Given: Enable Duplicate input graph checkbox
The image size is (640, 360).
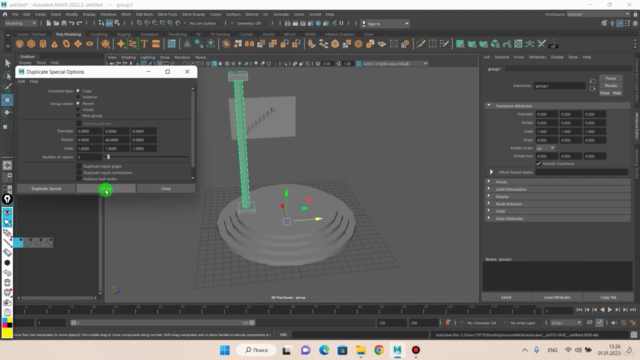Looking at the screenshot, I should 79,166.
